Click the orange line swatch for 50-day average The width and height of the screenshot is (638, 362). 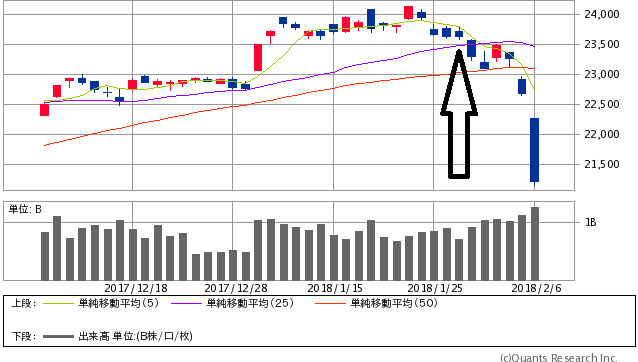pyautogui.click(x=330, y=303)
